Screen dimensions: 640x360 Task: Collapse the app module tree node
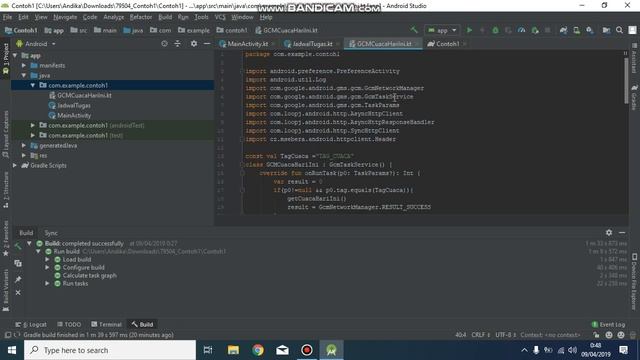pyautogui.click(x=15, y=56)
